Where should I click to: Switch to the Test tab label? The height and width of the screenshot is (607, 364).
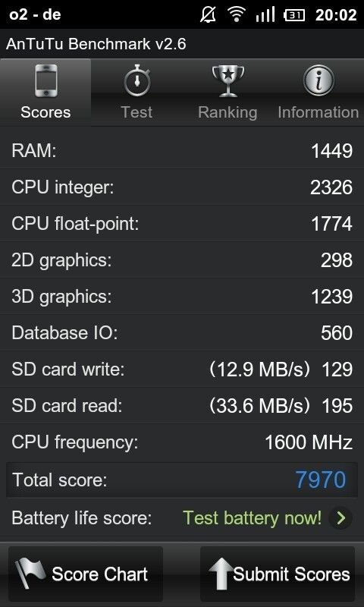pos(136,112)
